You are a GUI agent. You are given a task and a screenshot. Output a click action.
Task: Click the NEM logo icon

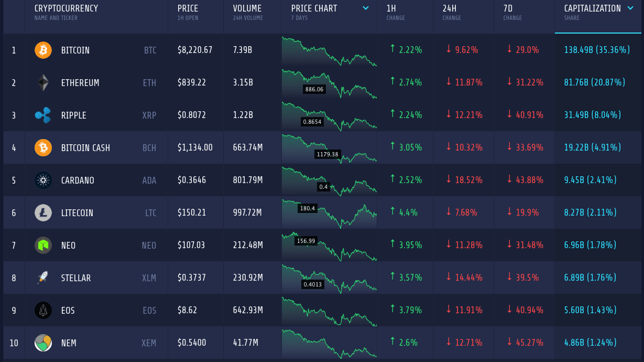[43, 343]
